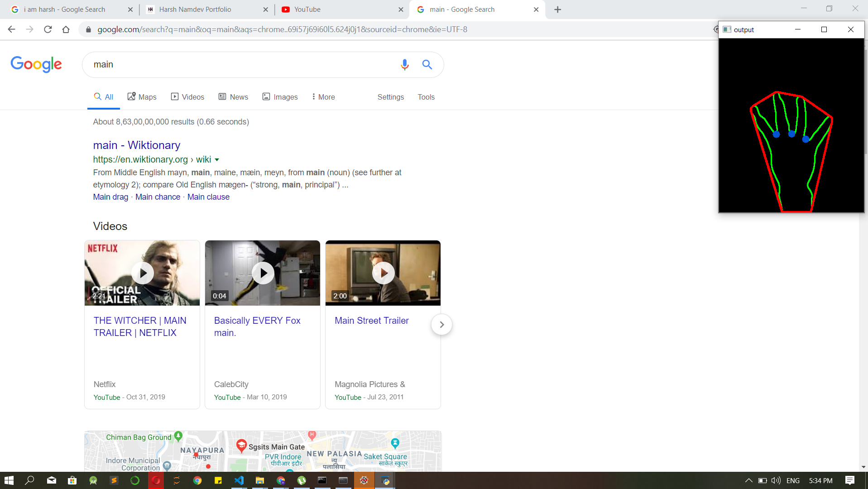Open the Python app in taskbar
The image size is (868, 489).
[x=386, y=480]
